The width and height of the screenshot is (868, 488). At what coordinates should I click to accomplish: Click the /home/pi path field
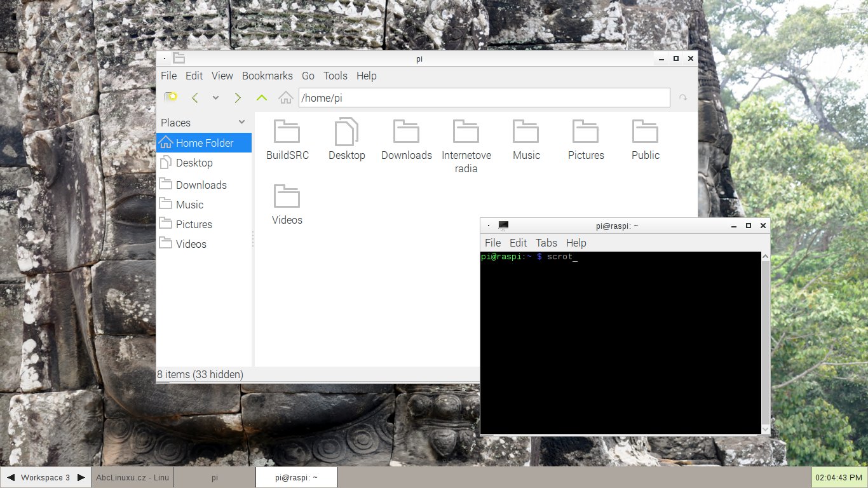tap(483, 98)
